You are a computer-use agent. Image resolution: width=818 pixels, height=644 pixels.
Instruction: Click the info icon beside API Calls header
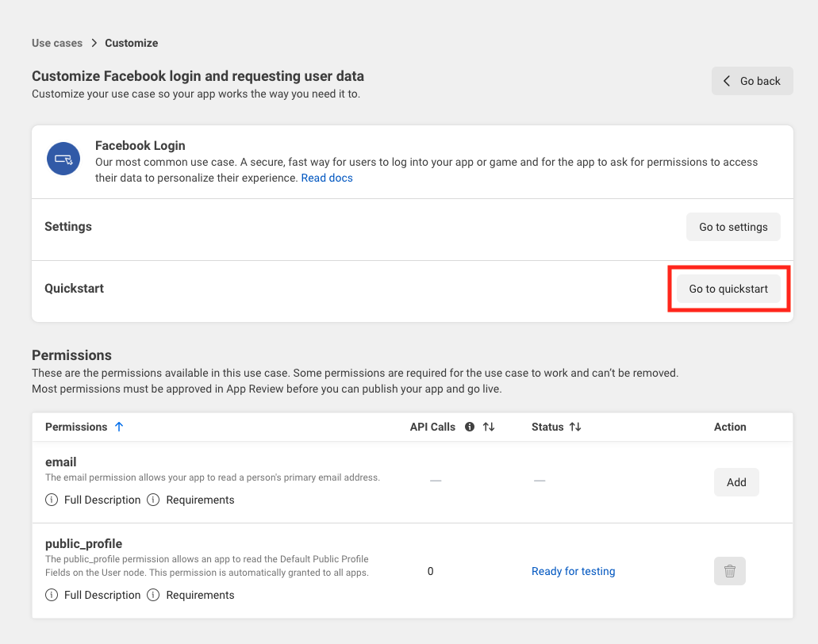(469, 427)
